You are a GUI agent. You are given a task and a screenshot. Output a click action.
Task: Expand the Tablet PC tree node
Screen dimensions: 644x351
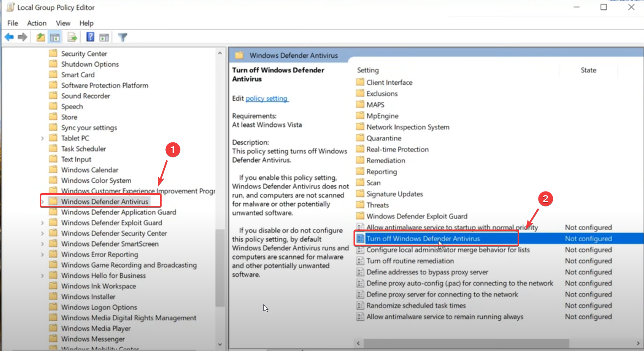coord(43,138)
